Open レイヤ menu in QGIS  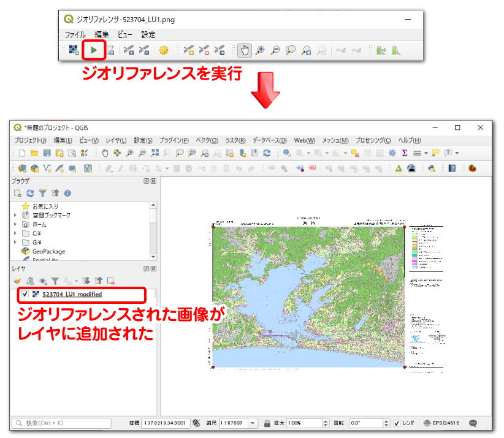(116, 140)
